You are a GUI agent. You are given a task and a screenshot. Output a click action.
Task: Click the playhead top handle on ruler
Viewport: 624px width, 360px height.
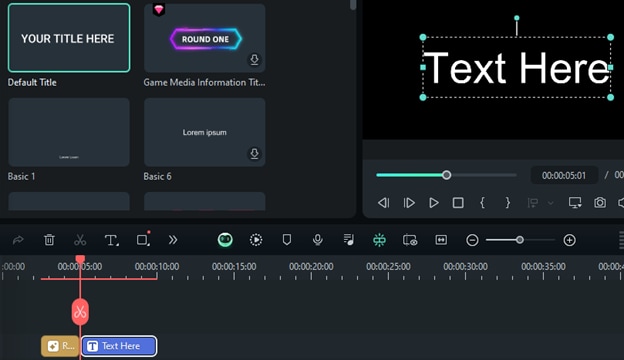pos(80,259)
